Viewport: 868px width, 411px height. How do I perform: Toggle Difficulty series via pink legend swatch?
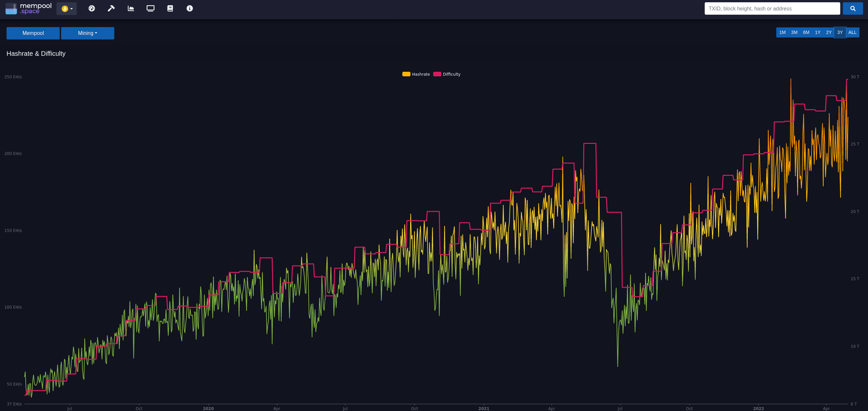437,74
